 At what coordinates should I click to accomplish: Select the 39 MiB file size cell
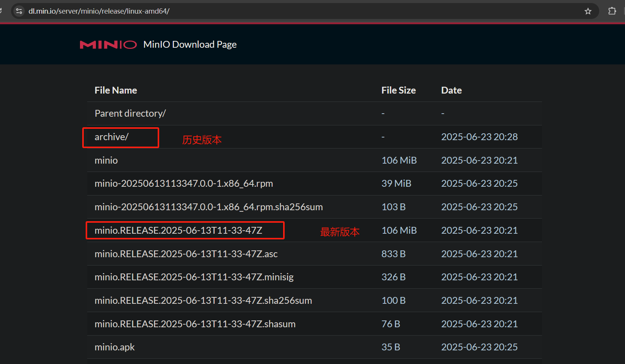point(396,183)
